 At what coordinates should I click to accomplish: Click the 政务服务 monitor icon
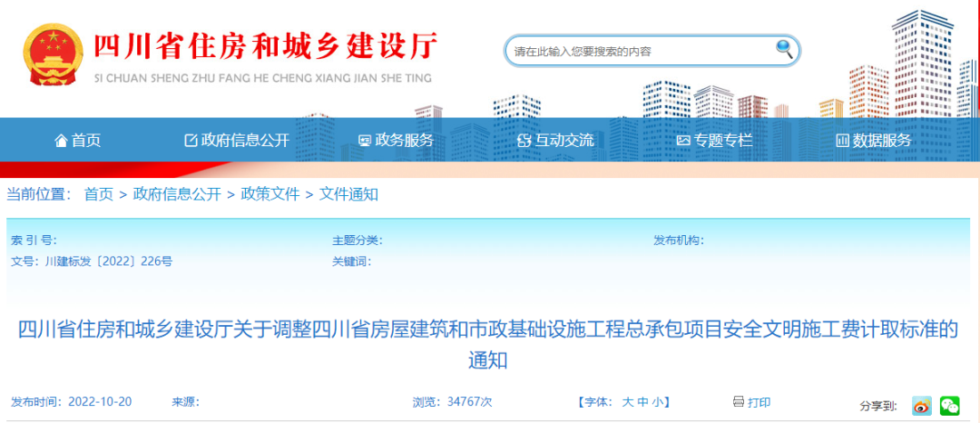[x=365, y=141]
